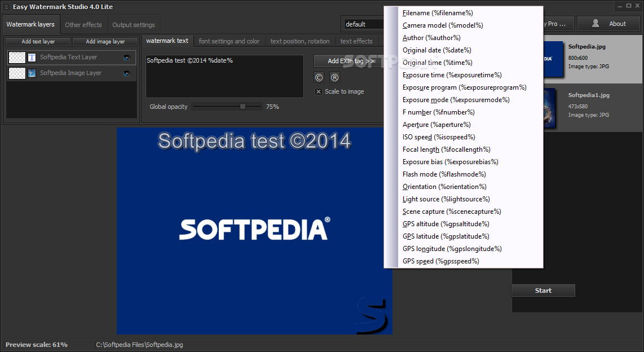
Task: Click the Global opacity slider handle
Action: point(242,107)
